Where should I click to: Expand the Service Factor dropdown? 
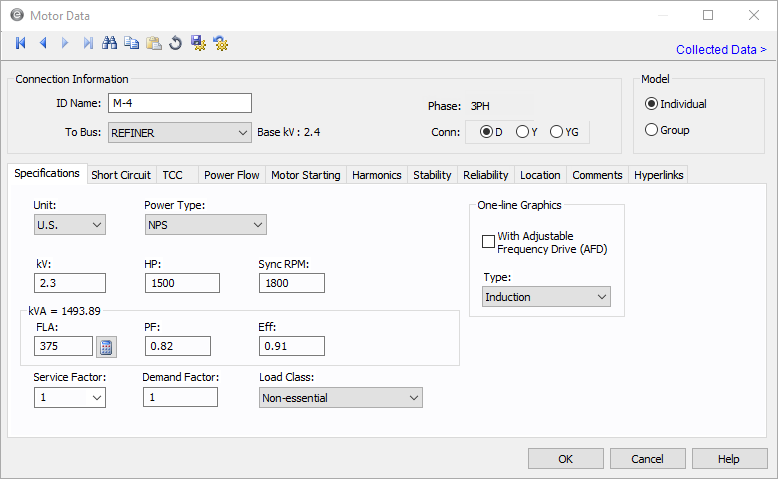point(69,398)
